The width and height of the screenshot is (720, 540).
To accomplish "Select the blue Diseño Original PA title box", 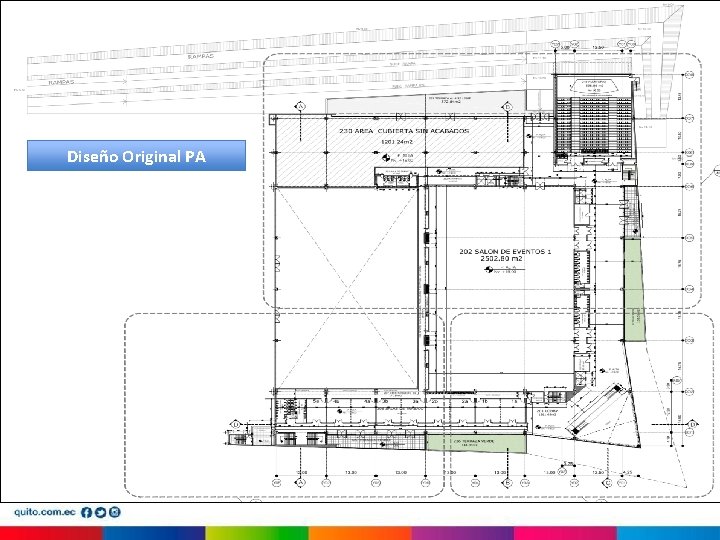I will [136, 156].
